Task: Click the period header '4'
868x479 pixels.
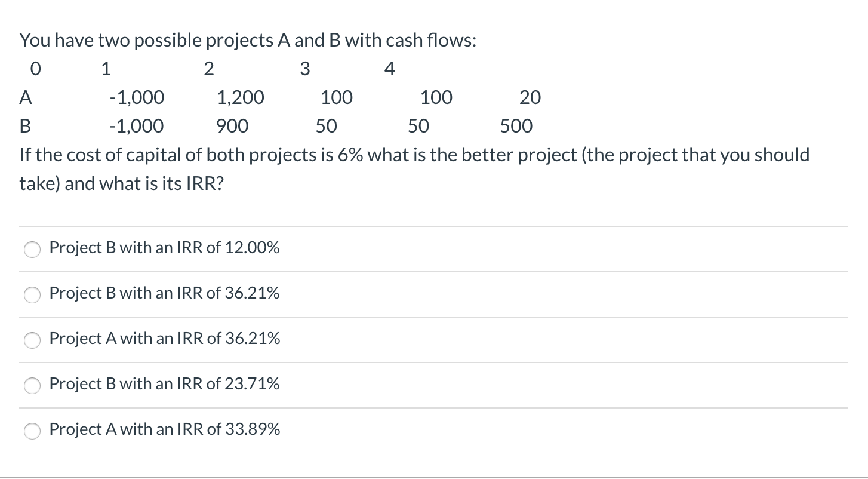Action: pos(389,68)
